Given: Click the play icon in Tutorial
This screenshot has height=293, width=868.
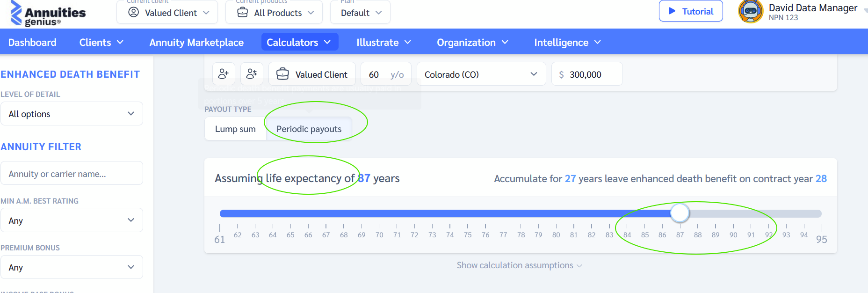Looking at the screenshot, I should click(672, 11).
